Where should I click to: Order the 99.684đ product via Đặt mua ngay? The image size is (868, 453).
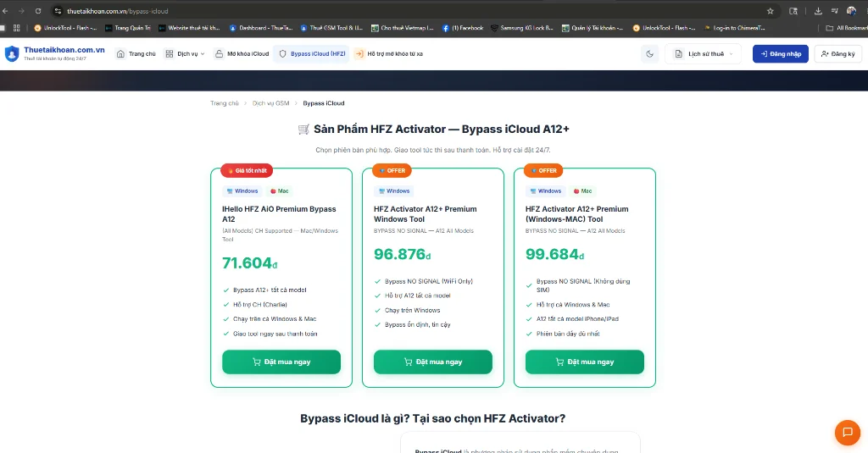[x=585, y=362]
